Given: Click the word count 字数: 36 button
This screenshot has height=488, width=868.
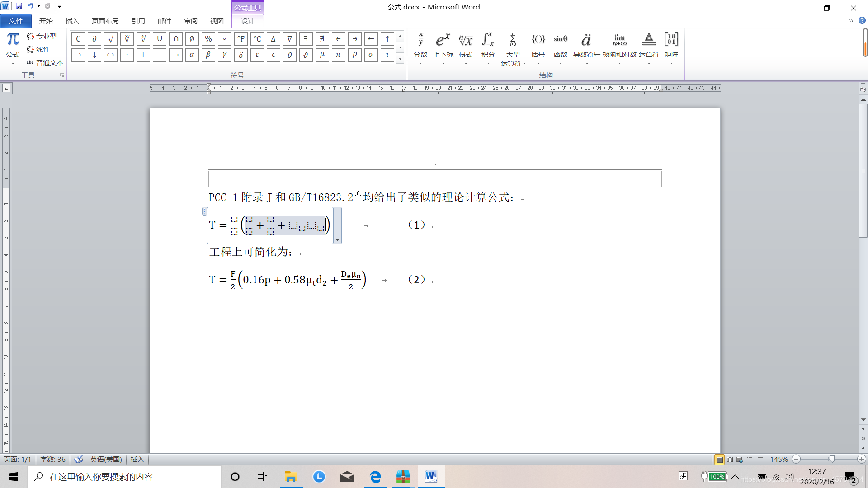Looking at the screenshot, I should [53, 459].
